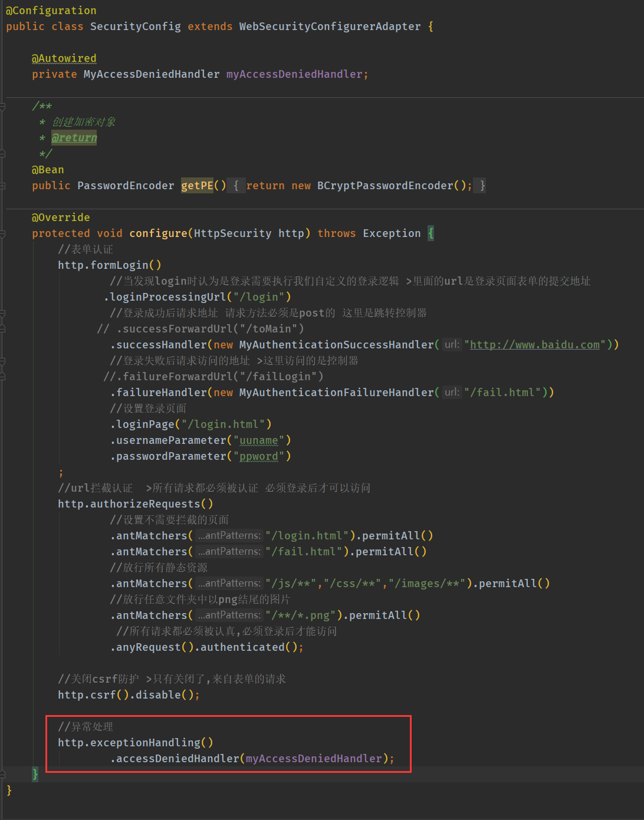Click .accessDeniedHandler method call
This screenshot has width=644, height=820.
coord(175,759)
